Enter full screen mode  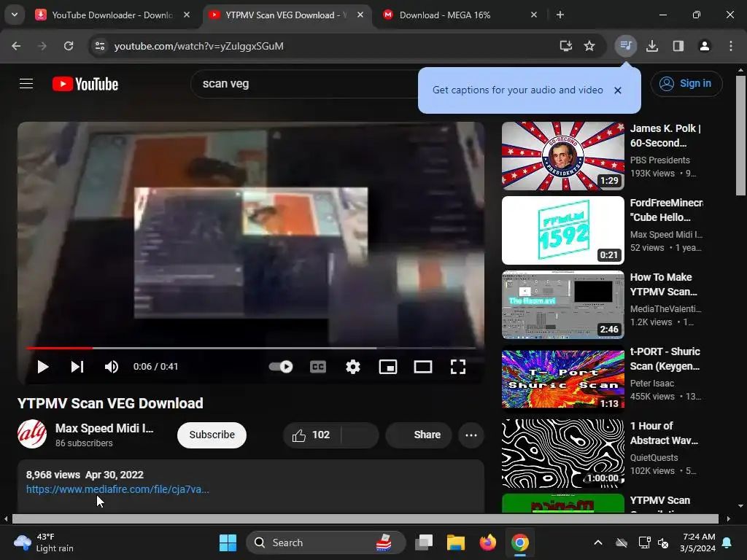(458, 367)
